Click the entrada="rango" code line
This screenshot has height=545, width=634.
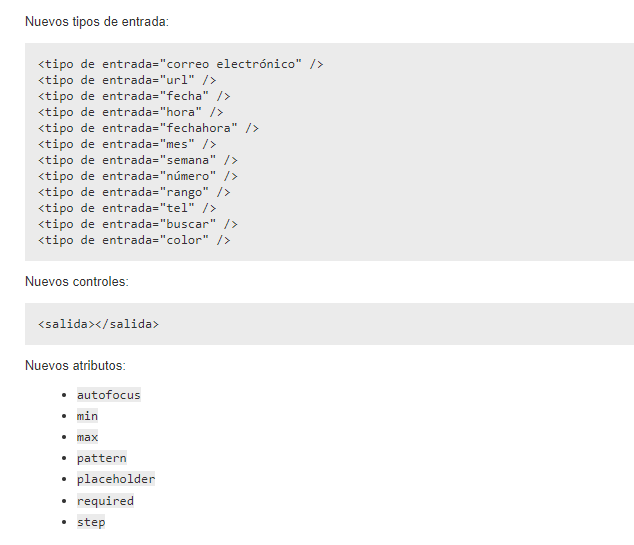134,192
